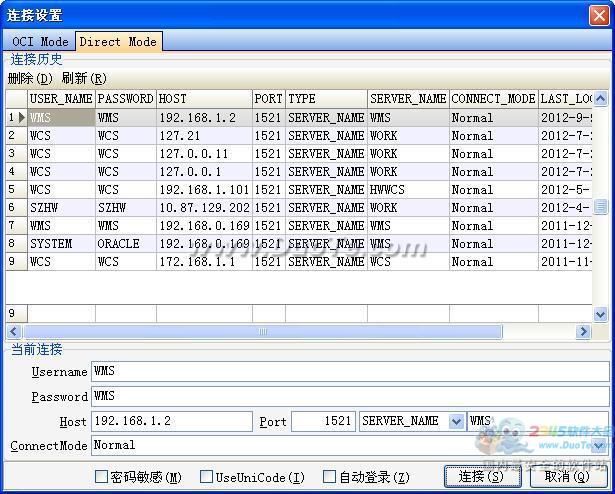Viewport: 615px width, 494px height.
Task: Focus the Password input field
Action: (x=350, y=396)
